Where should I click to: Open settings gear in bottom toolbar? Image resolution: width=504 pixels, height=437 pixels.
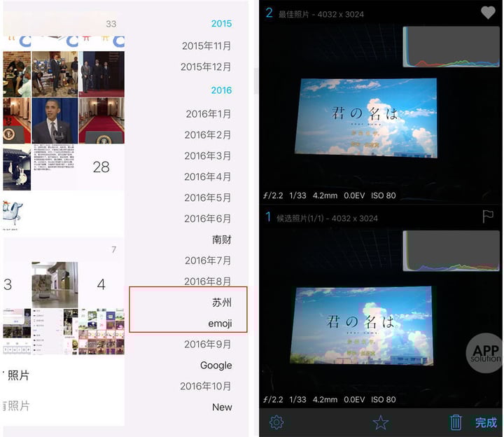point(276,422)
